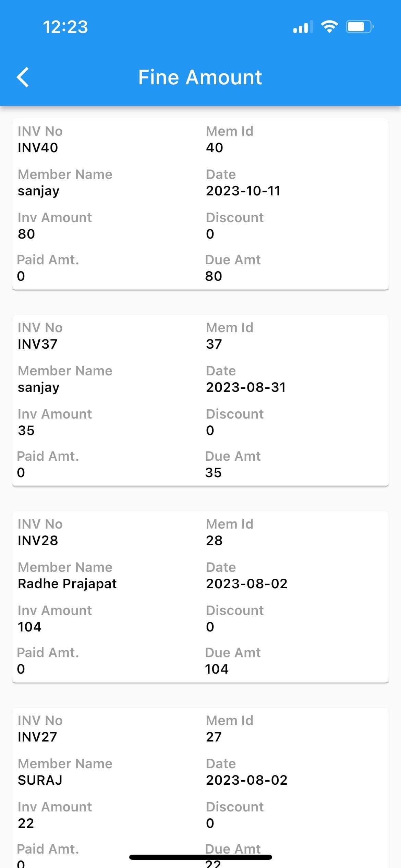Tap the Inv Amount value 35
Viewport: 401px width, 868px height.
tap(26, 431)
